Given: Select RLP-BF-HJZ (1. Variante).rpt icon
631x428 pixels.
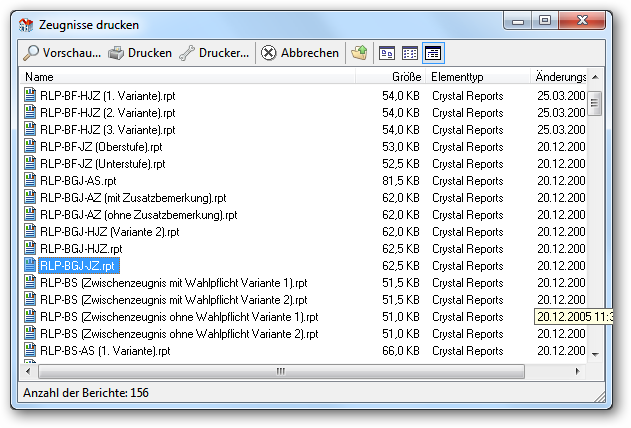Looking at the screenshot, I should click(30, 95).
